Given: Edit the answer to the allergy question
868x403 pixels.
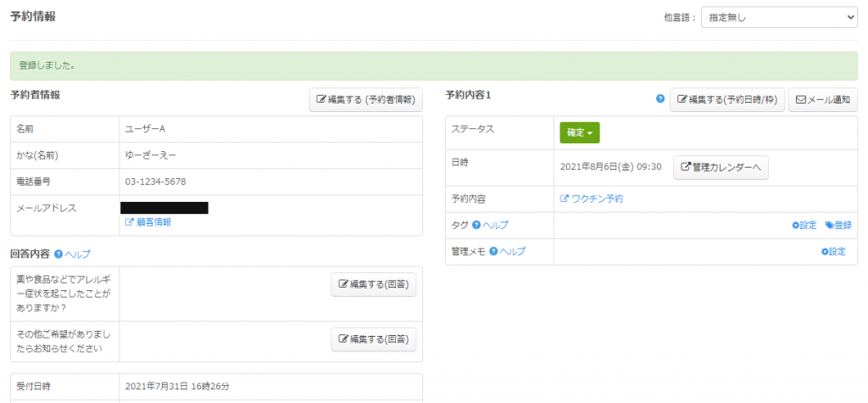Looking at the screenshot, I should point(373,284).
